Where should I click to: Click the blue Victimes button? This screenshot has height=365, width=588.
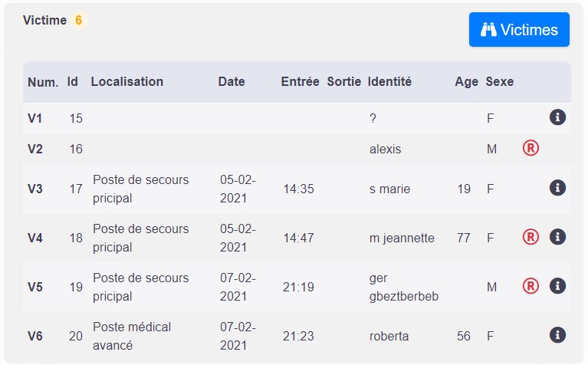coord(519,30)
